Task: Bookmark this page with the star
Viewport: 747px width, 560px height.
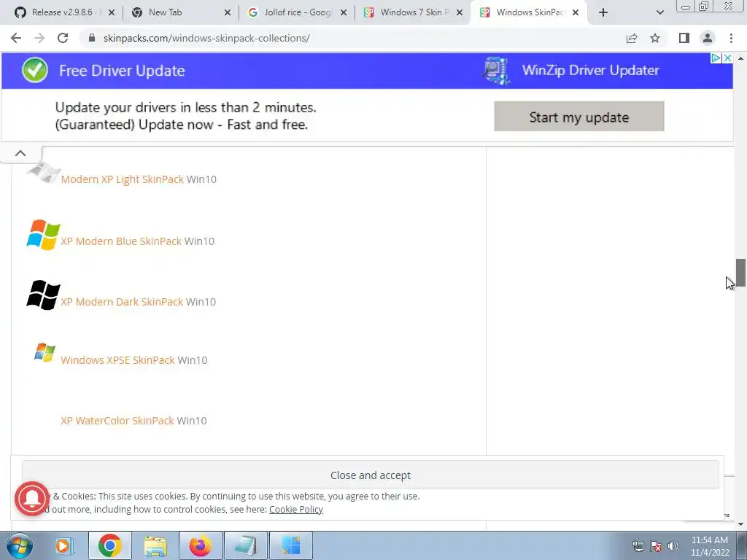Action: (x=655, y=38)
